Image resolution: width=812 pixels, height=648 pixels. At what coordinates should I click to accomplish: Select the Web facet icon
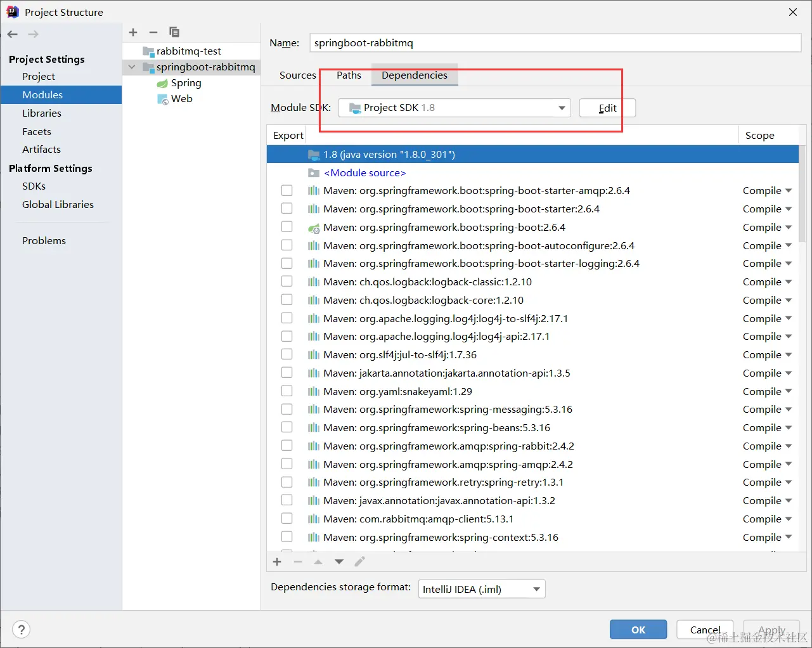pyautogui.click(x=162, y=99)
